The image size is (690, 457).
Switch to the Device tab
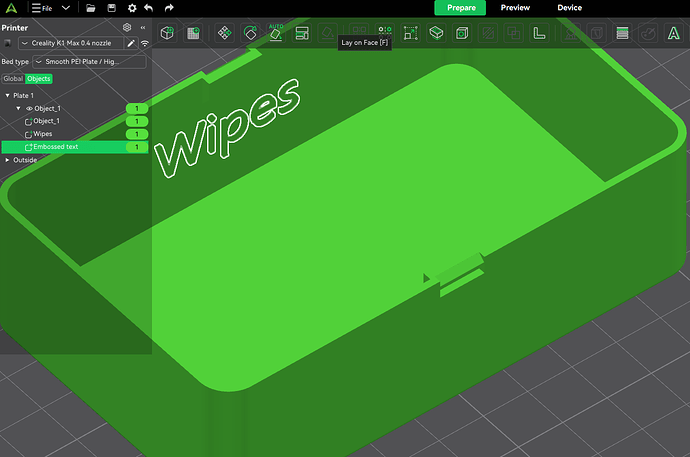[569, 8]
